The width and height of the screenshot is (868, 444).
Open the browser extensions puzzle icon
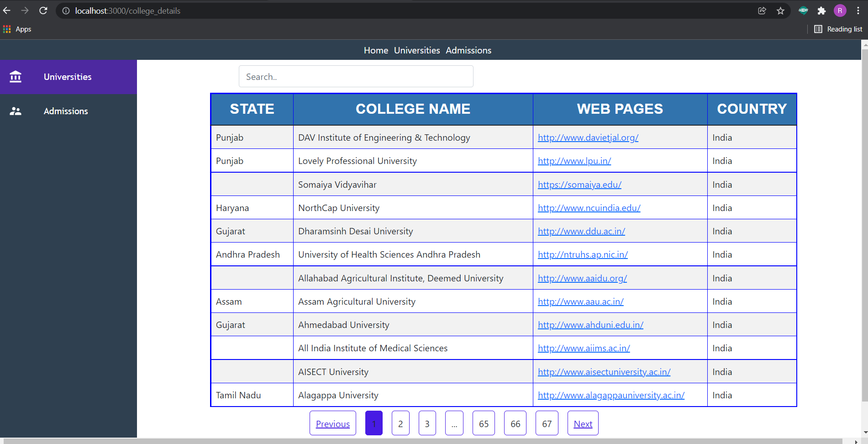(x=821, y=11)
